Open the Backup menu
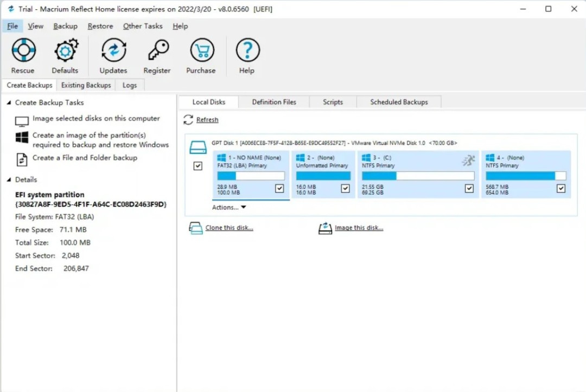The width and height of the screenshot is (586, 392). pos(66,26)
